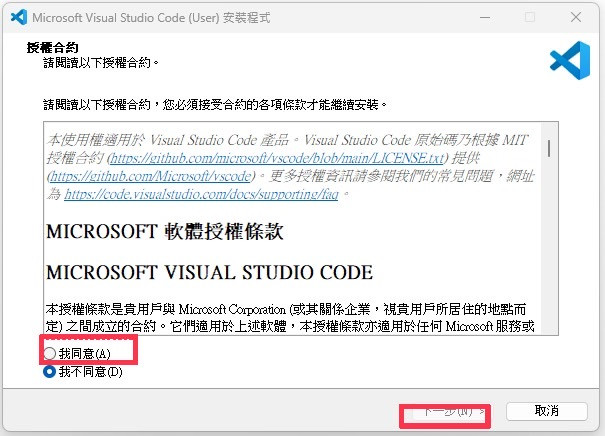The image size is (605, 436).
Task: Minimize the installer window
Action: 485,17
